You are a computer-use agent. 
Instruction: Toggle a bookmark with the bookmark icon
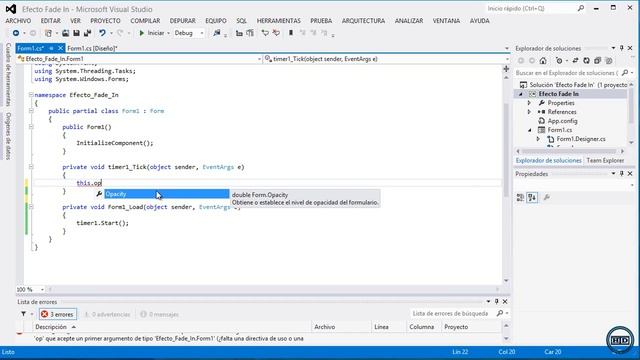[291, 33]
